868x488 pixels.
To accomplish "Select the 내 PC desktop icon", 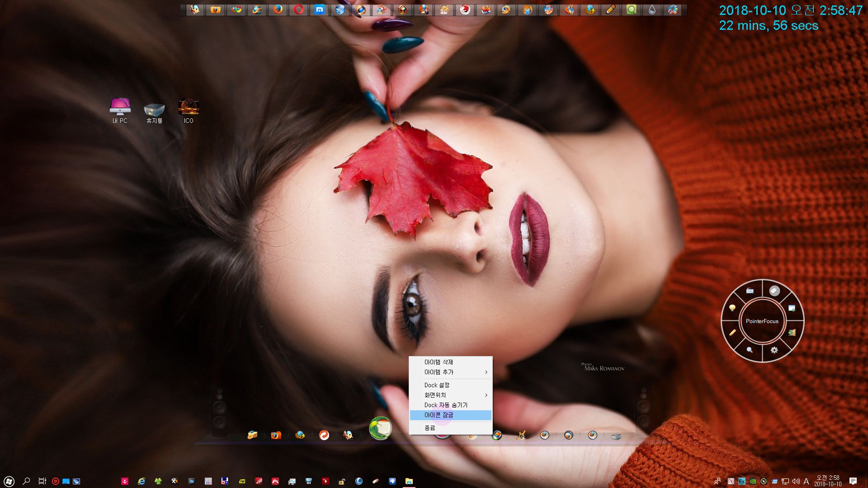I will [120, 111].
